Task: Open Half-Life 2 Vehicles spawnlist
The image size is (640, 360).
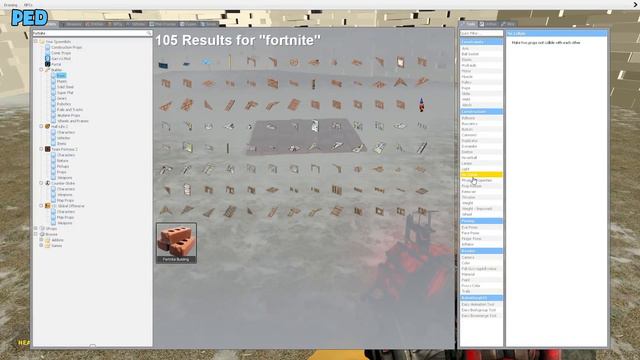Action: tap(64, 138)
